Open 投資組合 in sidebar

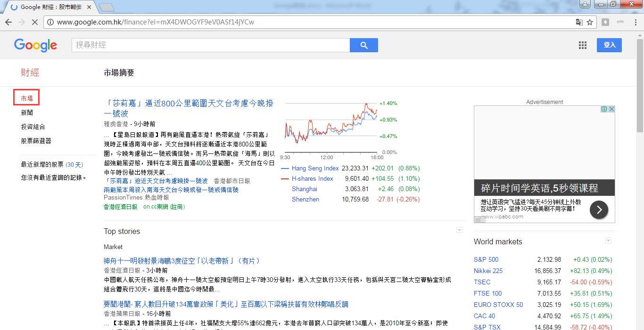tap(33, 127)
